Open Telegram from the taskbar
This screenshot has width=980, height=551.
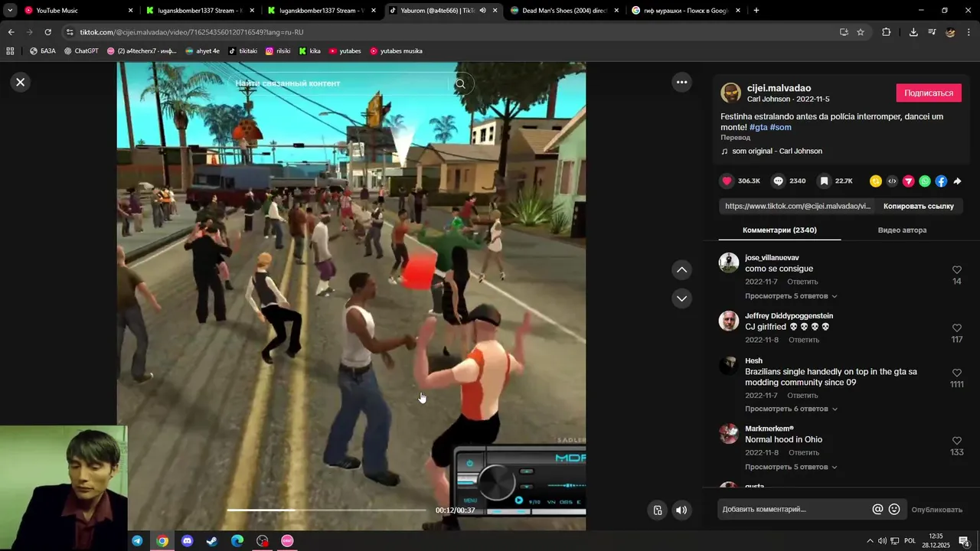[x=137, y=541]
